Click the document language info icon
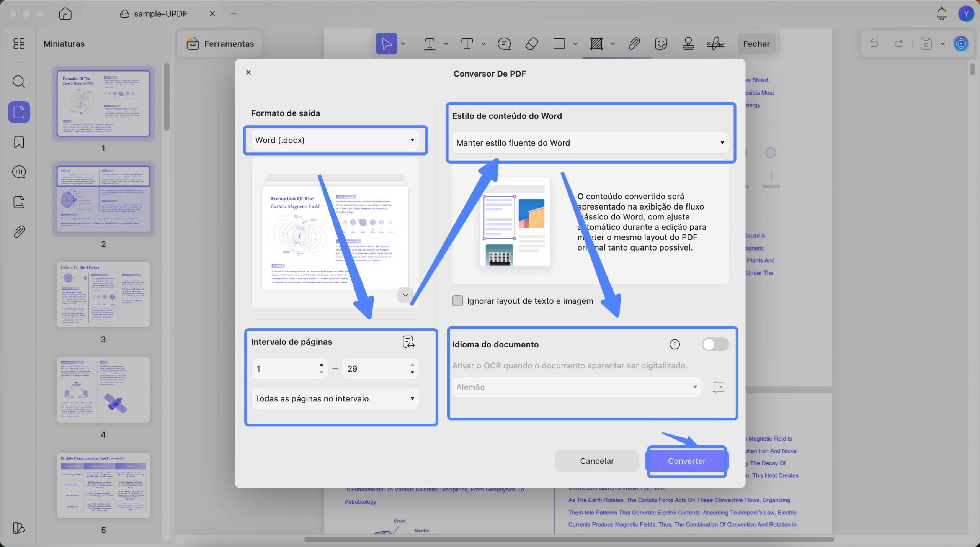This screenshot has width=980, height=547. tap(675, 344)
